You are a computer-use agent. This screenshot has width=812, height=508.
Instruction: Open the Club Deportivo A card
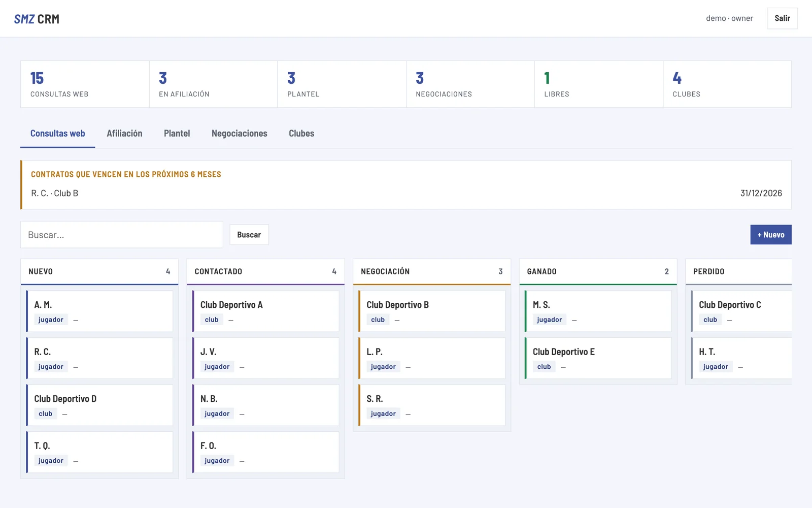click(265, 311)
